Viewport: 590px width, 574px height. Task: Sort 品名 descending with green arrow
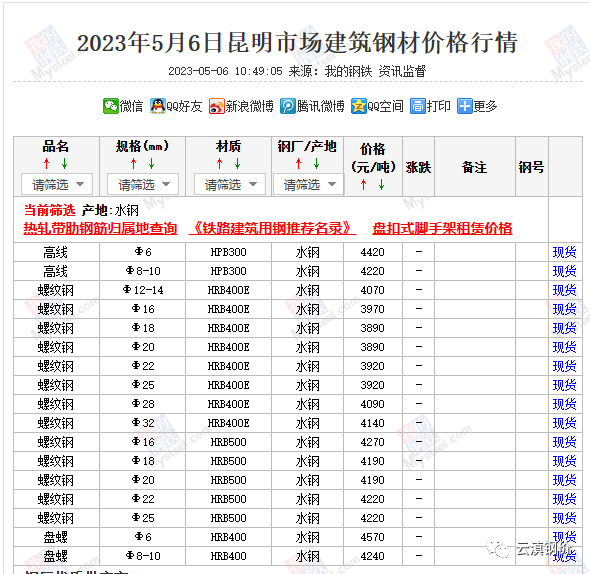click(64, 164)
